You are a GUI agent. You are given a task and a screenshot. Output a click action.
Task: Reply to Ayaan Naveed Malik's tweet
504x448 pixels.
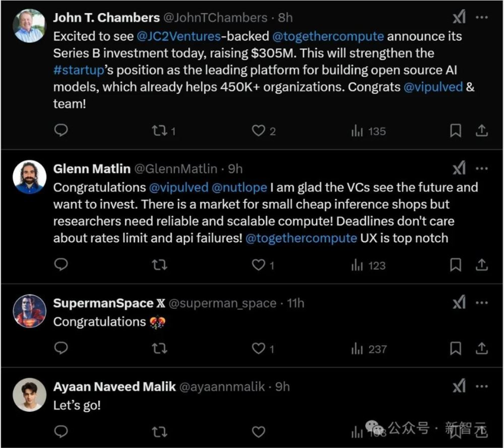61,431
